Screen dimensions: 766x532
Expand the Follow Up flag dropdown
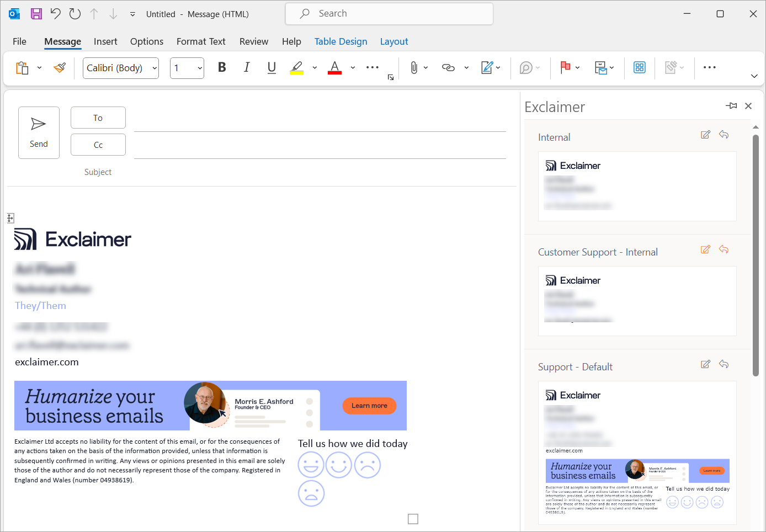(x=577, y=68)
